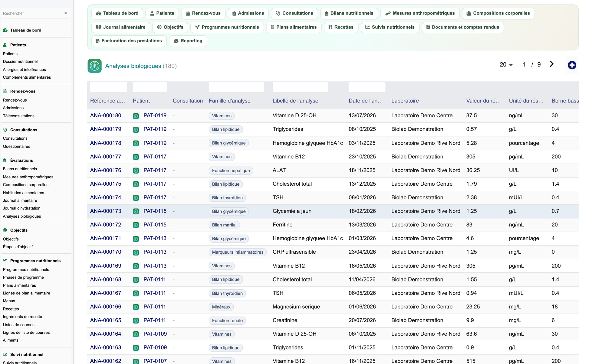The height and width of the screenshot is (364, 589).
Task: Click patient icon in ANA-000180 row
Action: (x=136, y=116)
